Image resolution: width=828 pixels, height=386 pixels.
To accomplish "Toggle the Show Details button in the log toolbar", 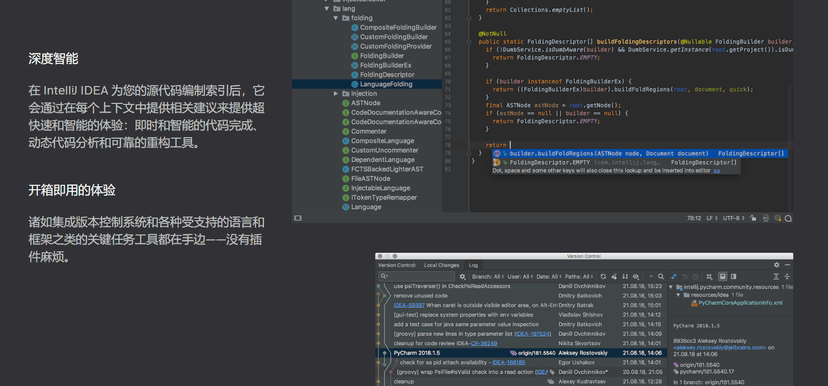I will tap(723, 277).
